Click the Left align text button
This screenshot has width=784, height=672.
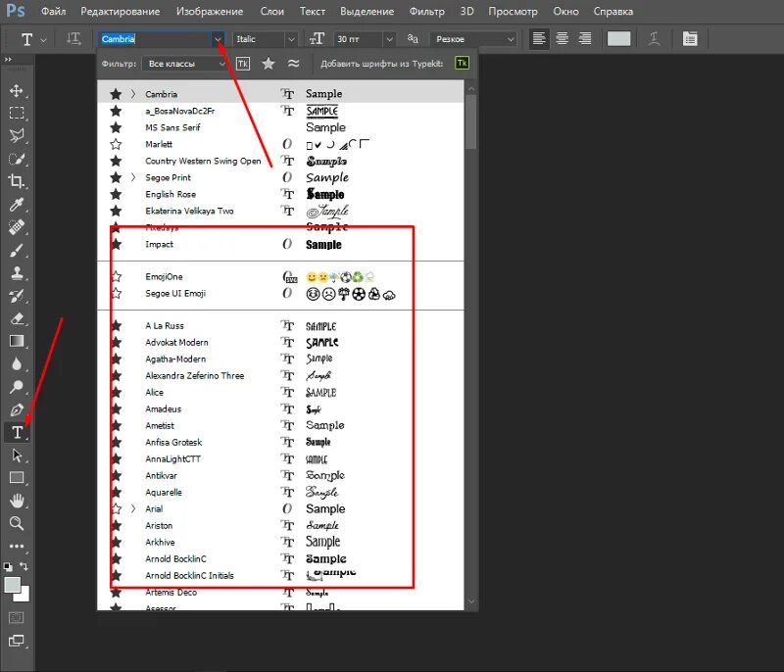[x=539, y=39]
